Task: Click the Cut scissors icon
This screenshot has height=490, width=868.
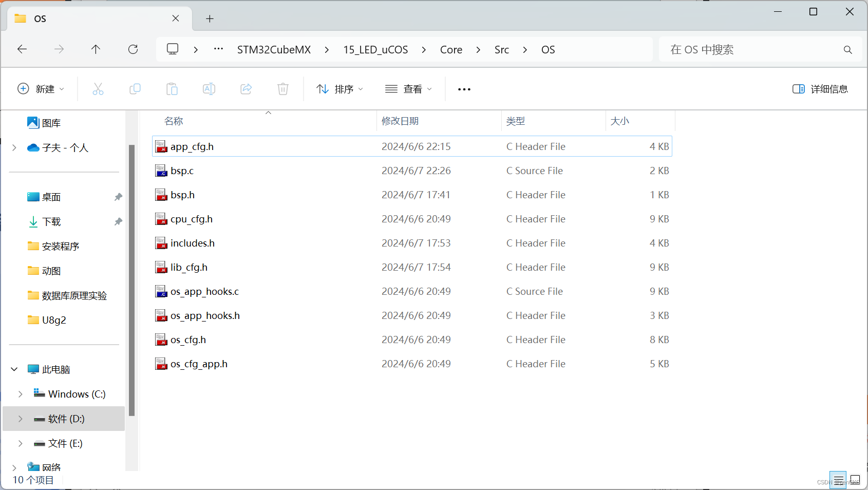Action: click(98, 89)
